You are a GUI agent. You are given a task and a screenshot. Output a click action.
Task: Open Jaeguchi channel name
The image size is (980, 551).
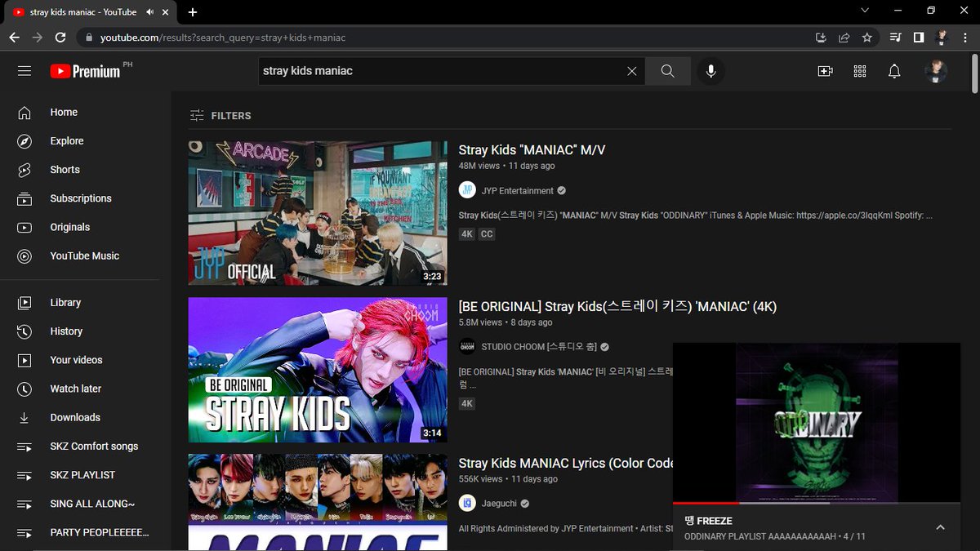[500, 504]
